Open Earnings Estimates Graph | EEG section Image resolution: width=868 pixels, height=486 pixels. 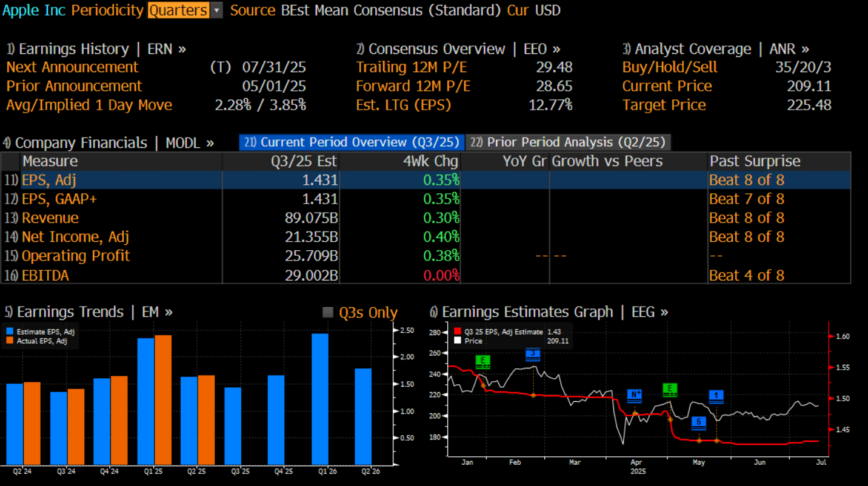549,312
